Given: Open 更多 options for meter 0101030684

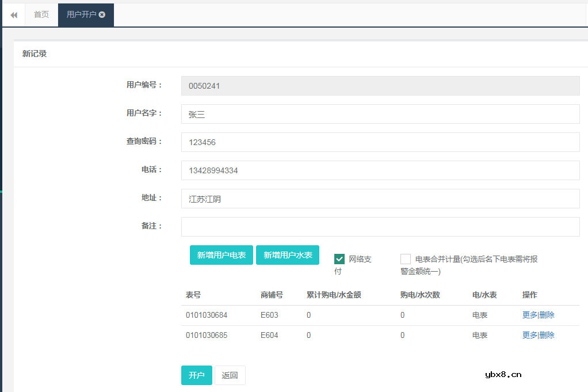Looking at the screenshot, I should (x=529, y=315).
